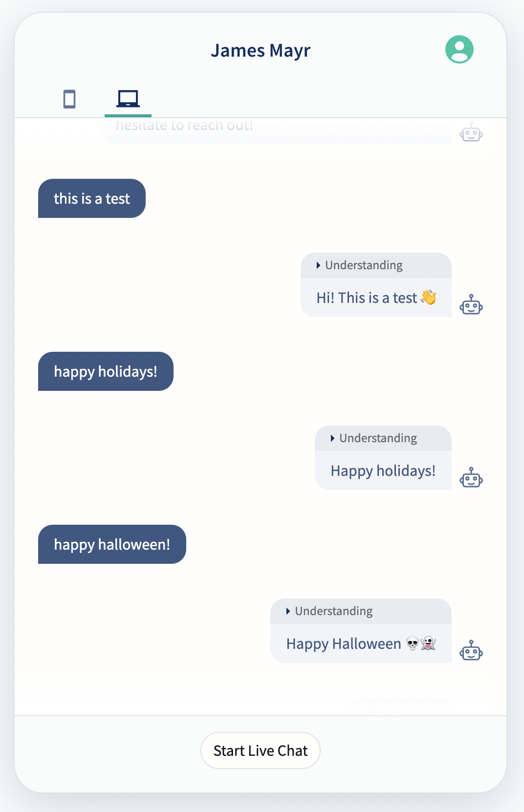Click faded robot icon near 'hesitate to reach out'
Viewport: 524px width, 812px height.
tap(471, 132)
